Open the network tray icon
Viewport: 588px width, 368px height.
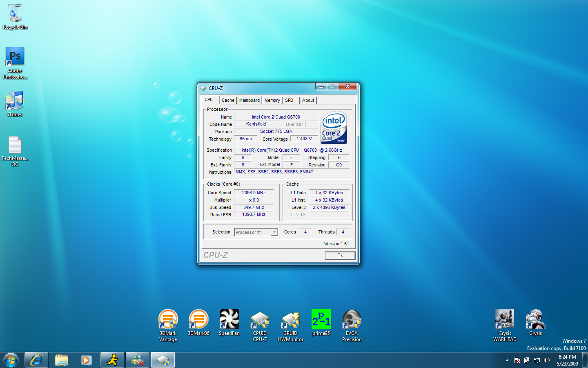point(537,360)
